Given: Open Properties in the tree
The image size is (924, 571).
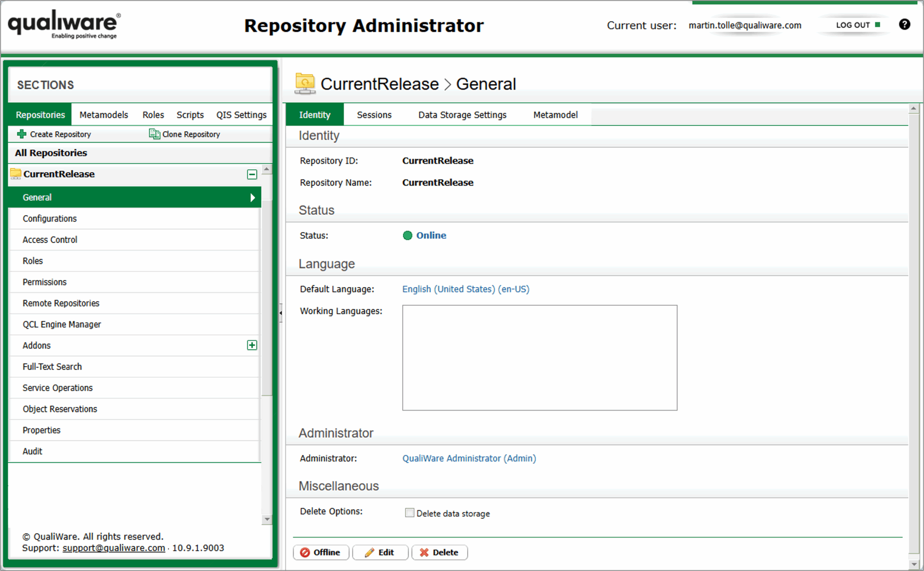Looking at the screenshot, I should pyautogui.click(x=135, y=430).
